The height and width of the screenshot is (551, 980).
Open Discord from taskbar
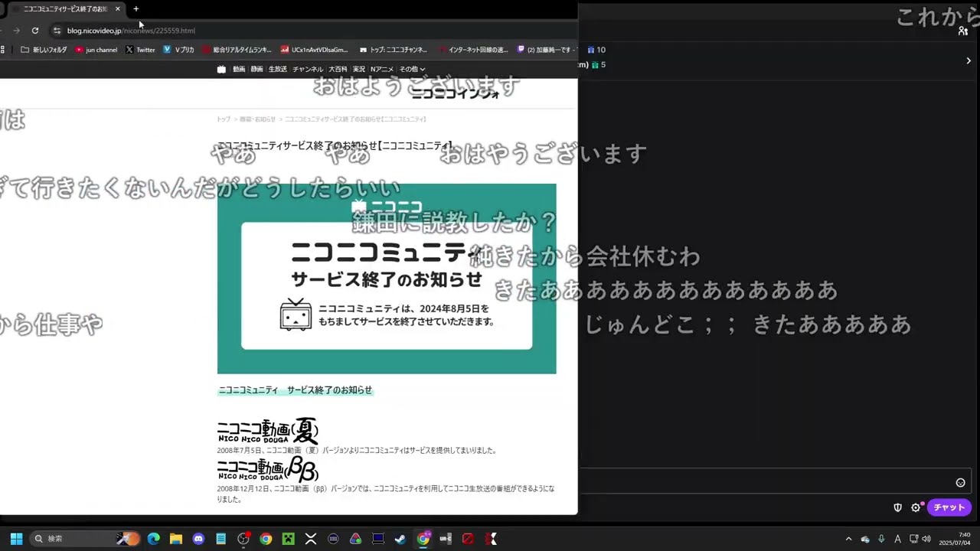[x=199, y=539]
